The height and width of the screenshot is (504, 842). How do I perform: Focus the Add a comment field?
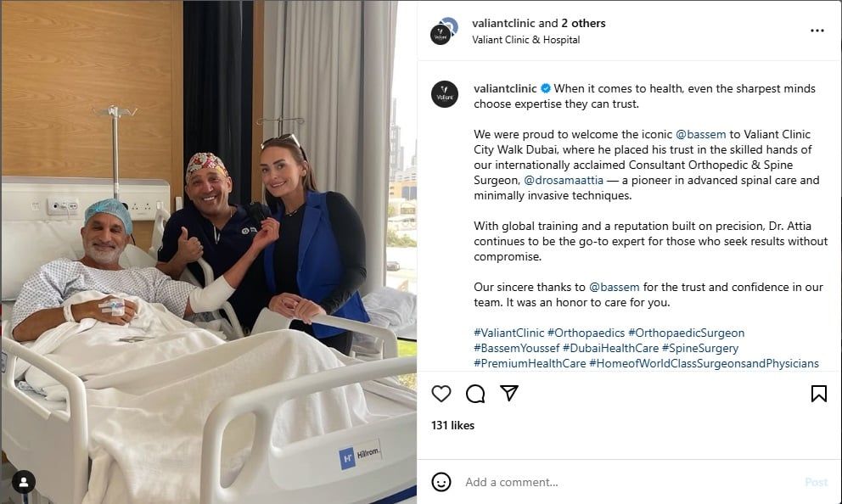pos(628,482)
